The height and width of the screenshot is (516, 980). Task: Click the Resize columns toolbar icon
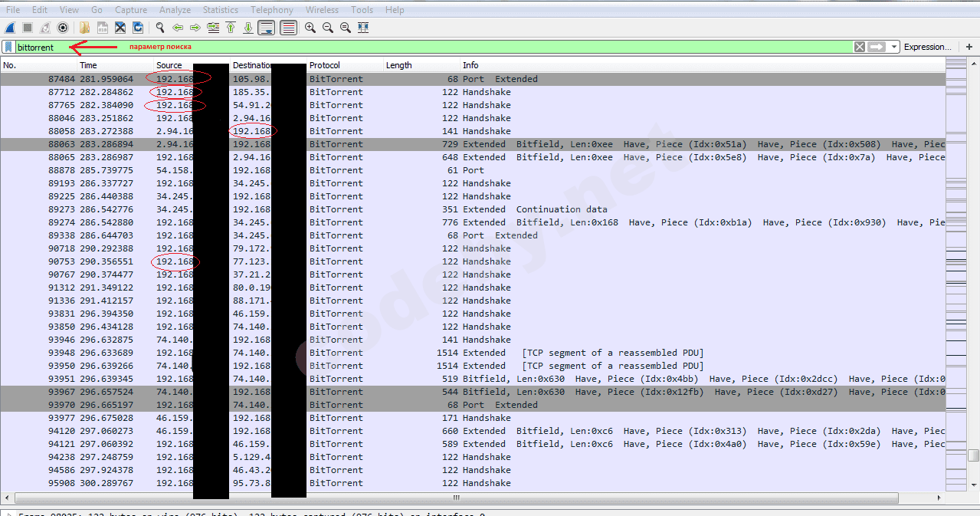point(363,28)
